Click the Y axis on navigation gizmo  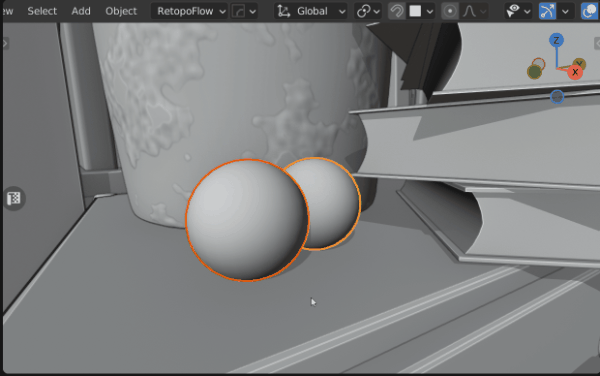pos(580,64)
